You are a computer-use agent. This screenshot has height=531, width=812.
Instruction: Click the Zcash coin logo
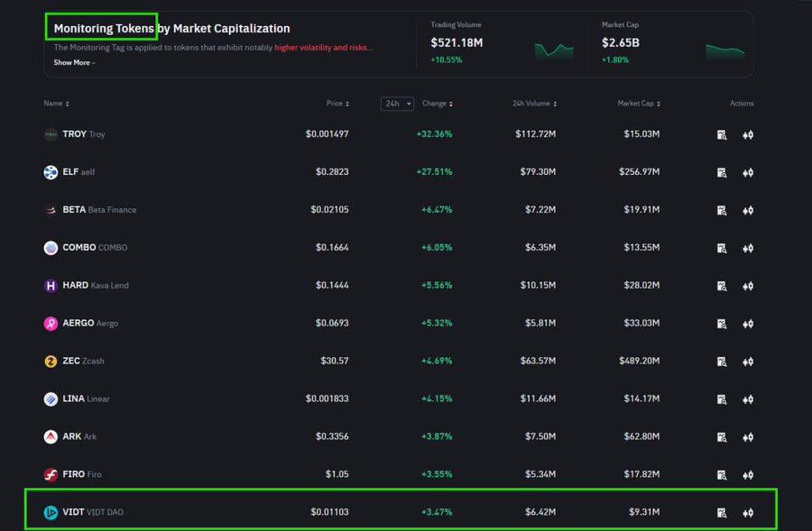51,362
